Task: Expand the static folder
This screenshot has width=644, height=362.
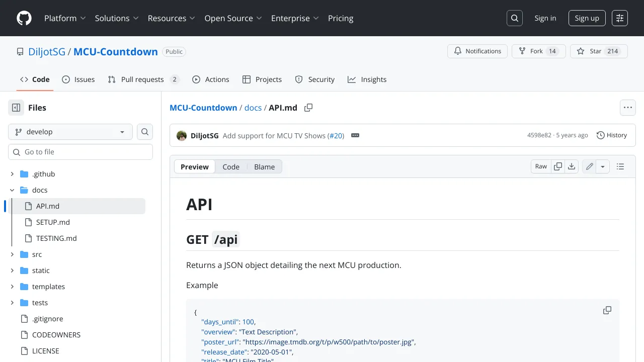Action: point(12,270)
